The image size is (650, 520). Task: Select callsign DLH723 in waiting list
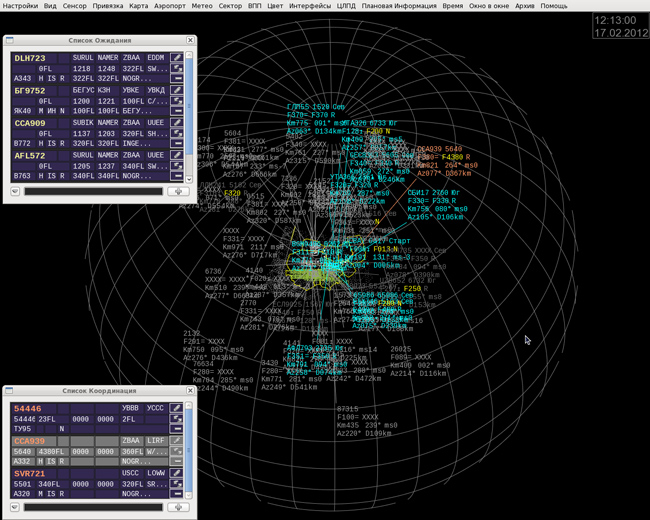point(30,58)
